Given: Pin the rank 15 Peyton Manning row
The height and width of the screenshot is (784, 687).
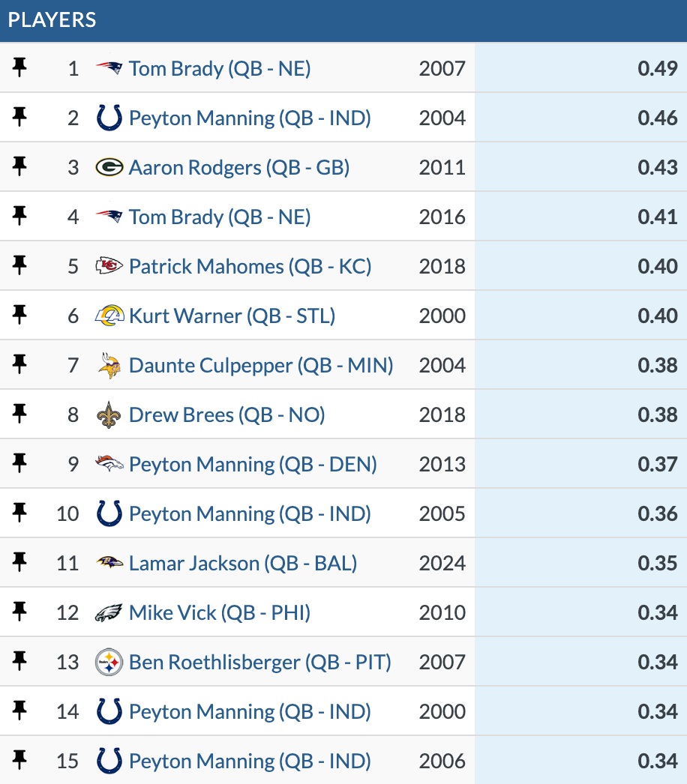Looking at the screenshot, I should click(x=19, y=761).
